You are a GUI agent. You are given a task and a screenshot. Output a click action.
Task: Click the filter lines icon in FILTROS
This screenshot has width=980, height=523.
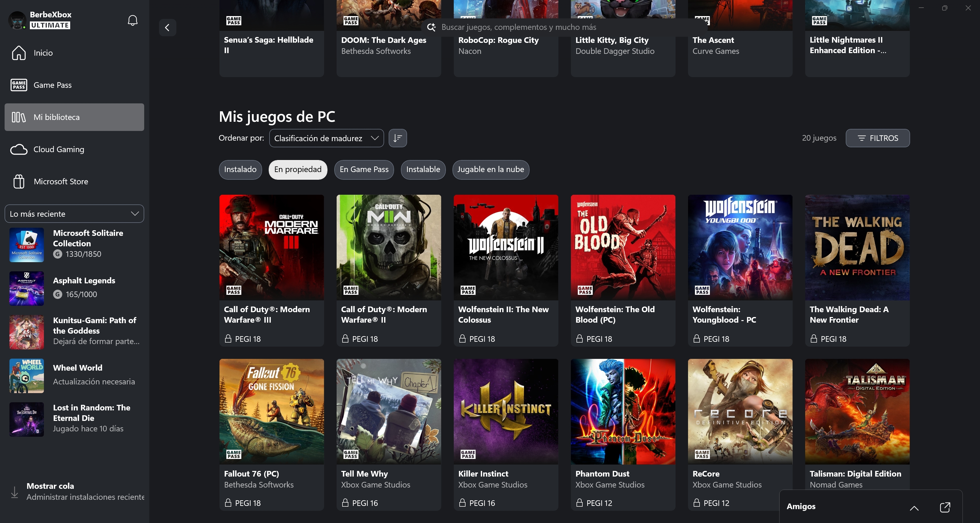click(862, 138)
